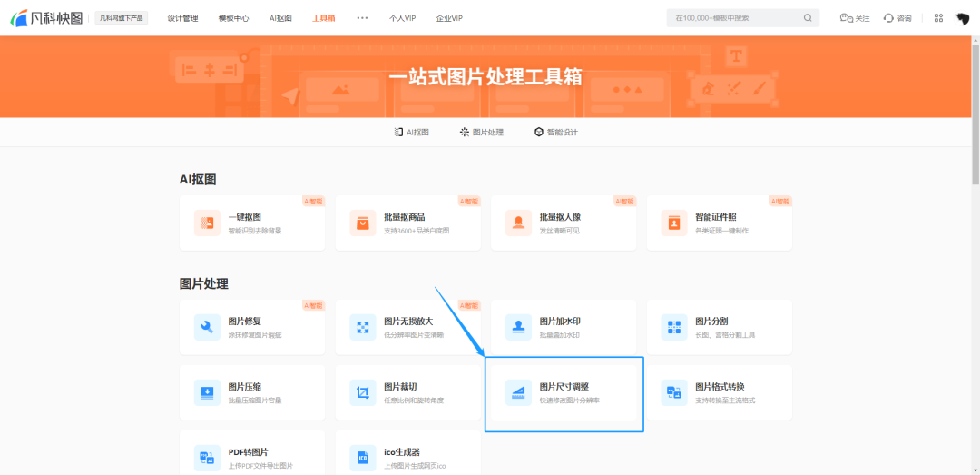The image size is (980, 475).
Task: Select the 图片分割 grid icon
Action: pyautogui.click(x=673, y=327)
